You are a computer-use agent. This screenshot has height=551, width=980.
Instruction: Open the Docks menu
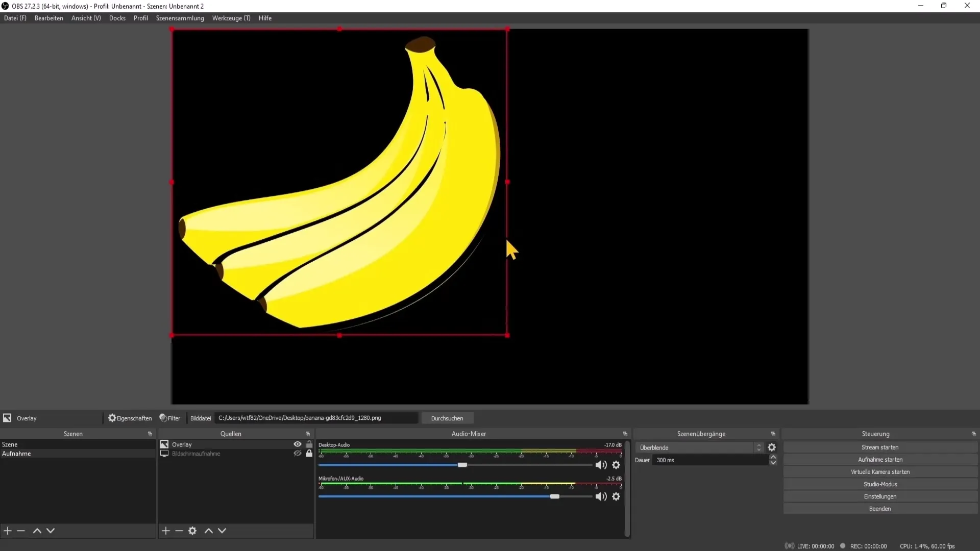click(117, 18)
